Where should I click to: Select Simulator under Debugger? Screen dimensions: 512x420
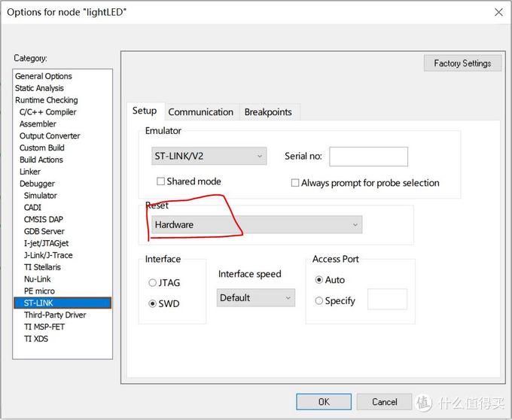click(41, 196)
